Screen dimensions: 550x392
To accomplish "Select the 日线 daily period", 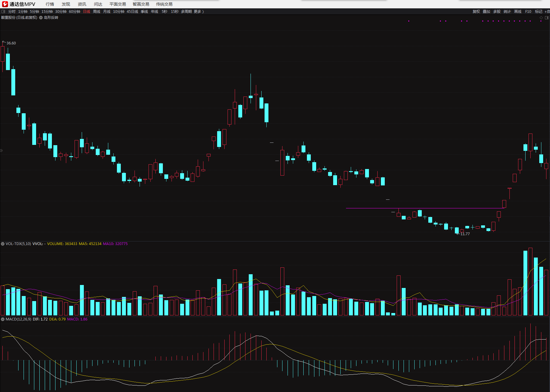I will pyautogui.click(x=86, y=12).
